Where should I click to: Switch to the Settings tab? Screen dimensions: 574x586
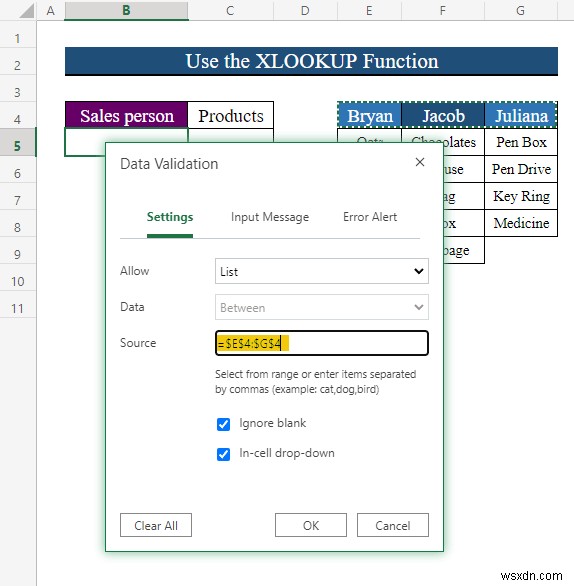pos(170,217)
